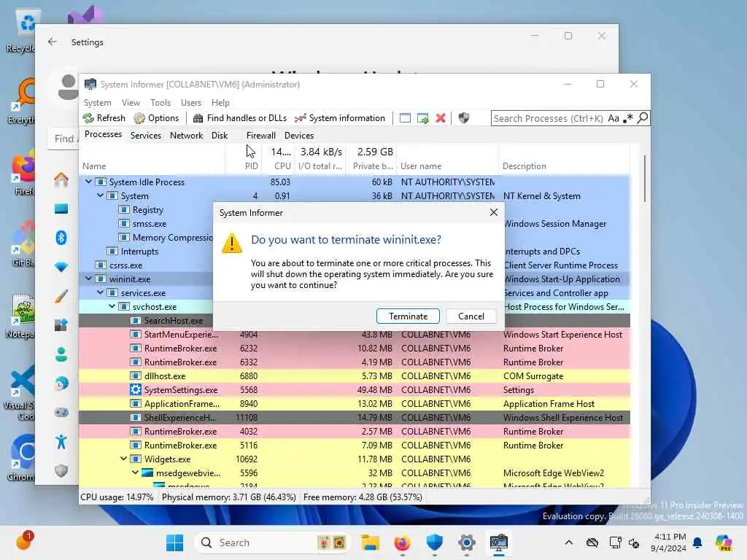Switch to the Devices tab
The width and height of the screenshot is (747, 560).
tap(298, 135)
